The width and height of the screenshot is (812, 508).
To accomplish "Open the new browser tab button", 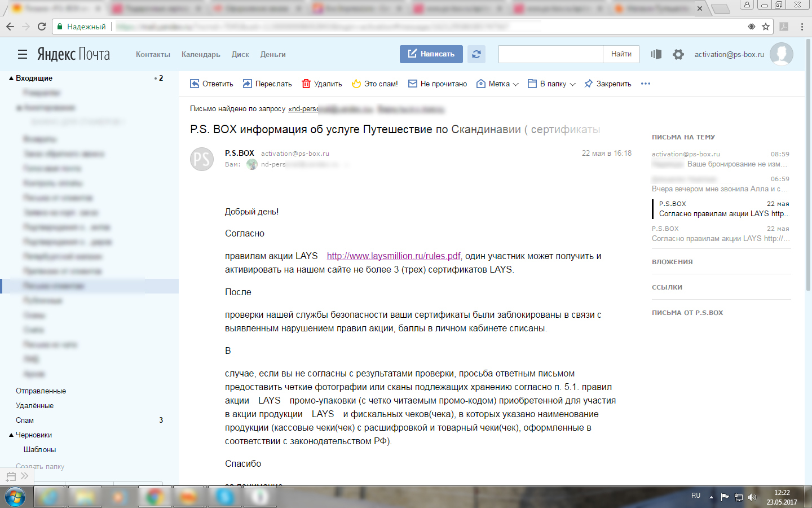I will [x=720, y=8].
